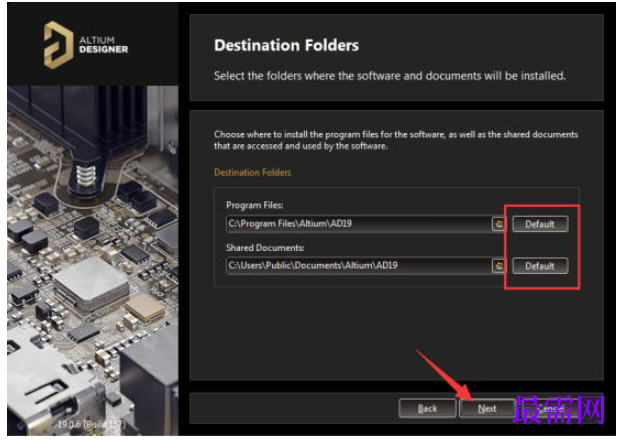Click the 19.0.6 build version text

point(92,424)
